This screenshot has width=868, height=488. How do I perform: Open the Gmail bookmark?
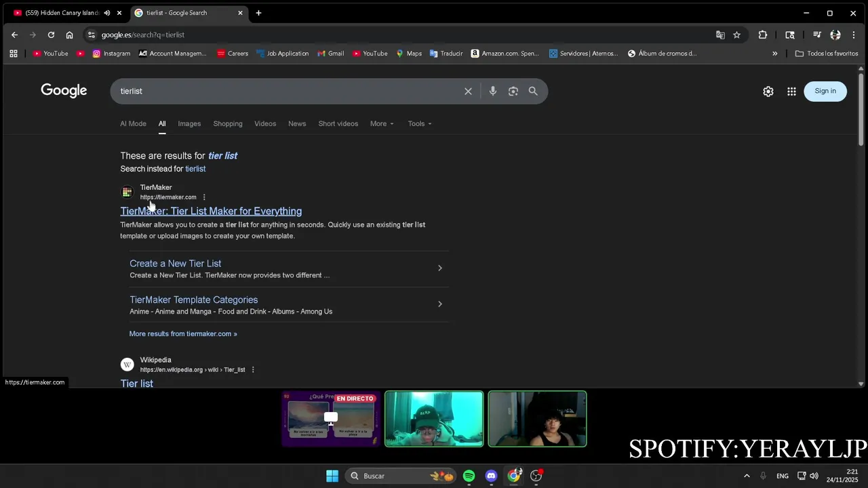pyautogui.click(x=330, y=54)
